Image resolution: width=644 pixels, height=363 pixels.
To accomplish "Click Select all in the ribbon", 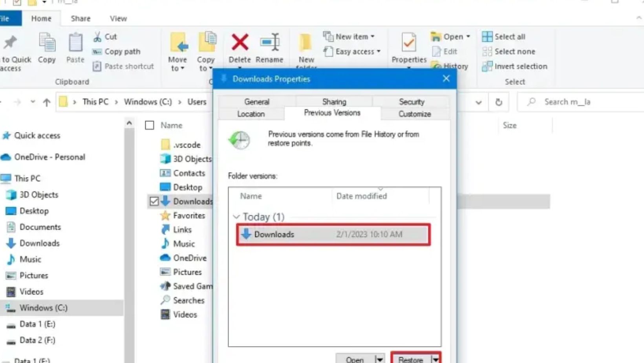I will click(x=503, y=37).
